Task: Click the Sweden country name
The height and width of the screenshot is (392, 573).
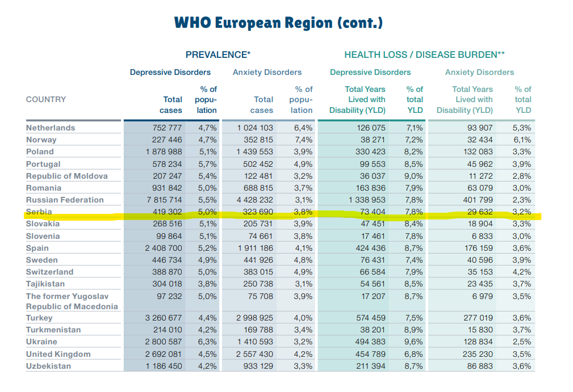Action: 41,260
